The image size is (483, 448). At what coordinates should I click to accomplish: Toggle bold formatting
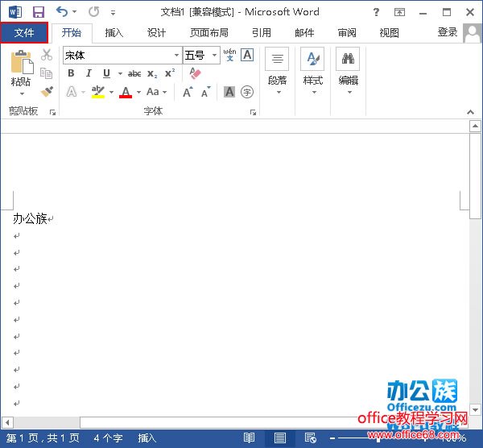click(71, 73)
